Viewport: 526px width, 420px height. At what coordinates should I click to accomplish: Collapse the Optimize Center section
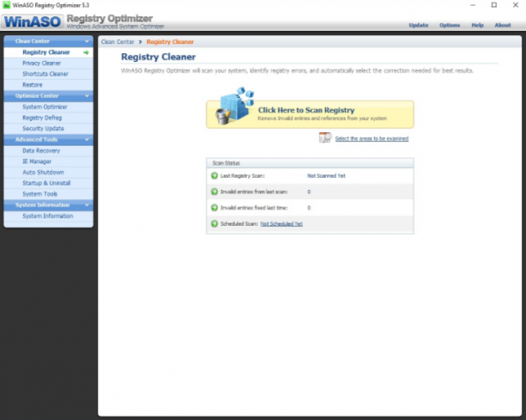[87, 96]
